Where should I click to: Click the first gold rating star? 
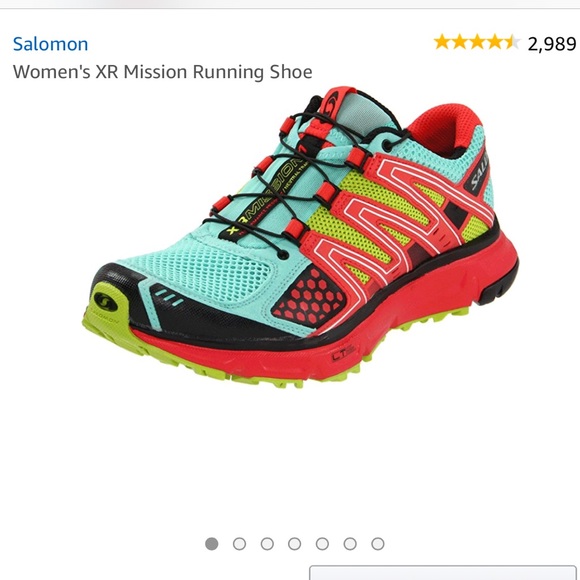442,42
